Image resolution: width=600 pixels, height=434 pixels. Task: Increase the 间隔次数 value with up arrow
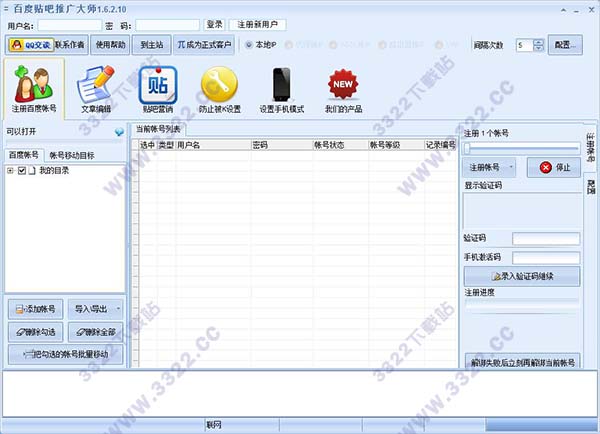coord(538,42)
